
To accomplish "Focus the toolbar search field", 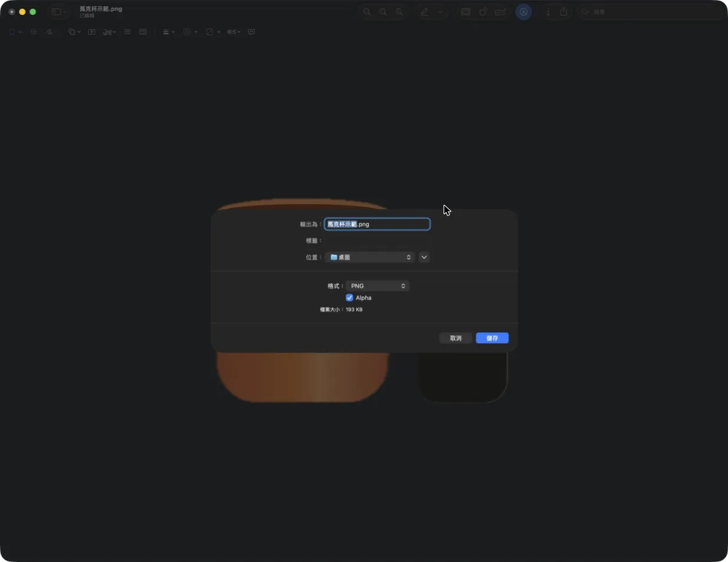I will [x=649, y=12].
